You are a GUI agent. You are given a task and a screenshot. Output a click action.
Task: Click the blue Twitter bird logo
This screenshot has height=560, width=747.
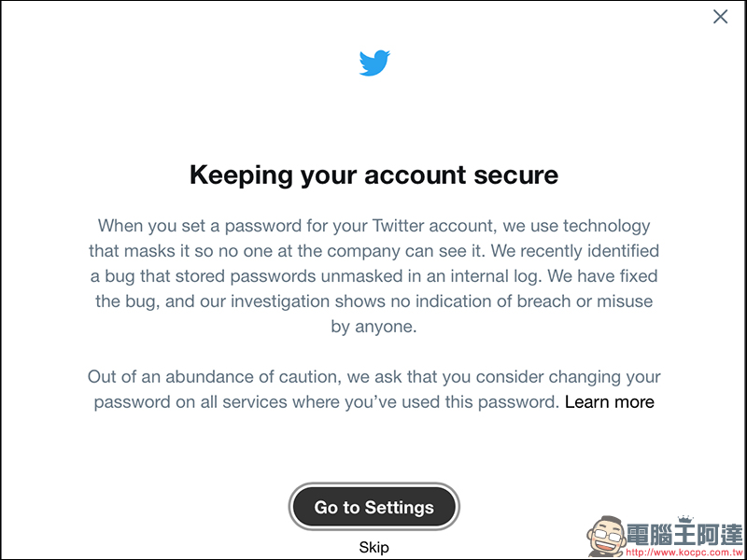point(374,63)
